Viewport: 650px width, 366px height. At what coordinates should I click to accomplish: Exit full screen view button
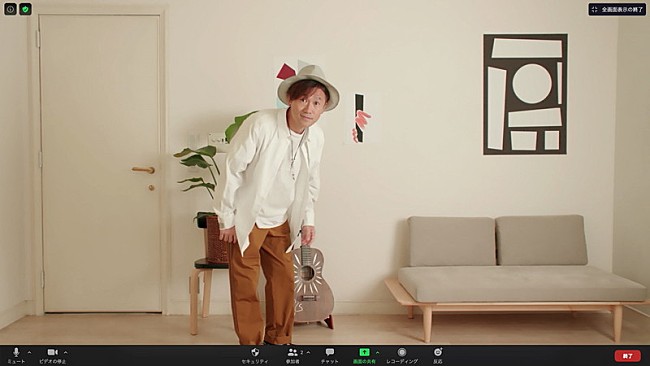tap(617, 9)
